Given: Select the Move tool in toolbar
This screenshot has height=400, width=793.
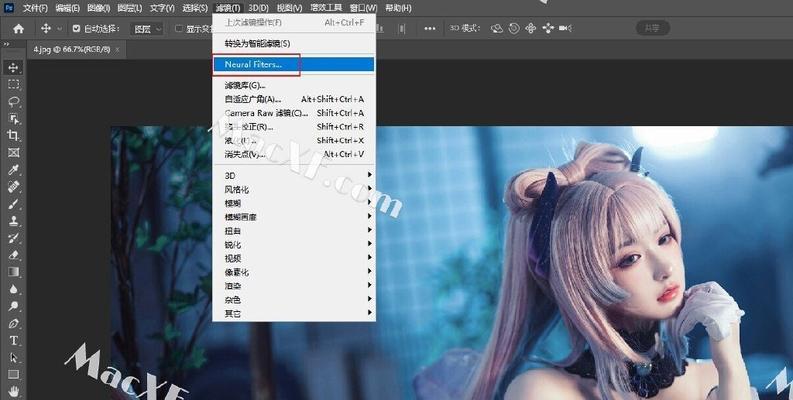Looking at the screenshot, I should tap(14, 67).
